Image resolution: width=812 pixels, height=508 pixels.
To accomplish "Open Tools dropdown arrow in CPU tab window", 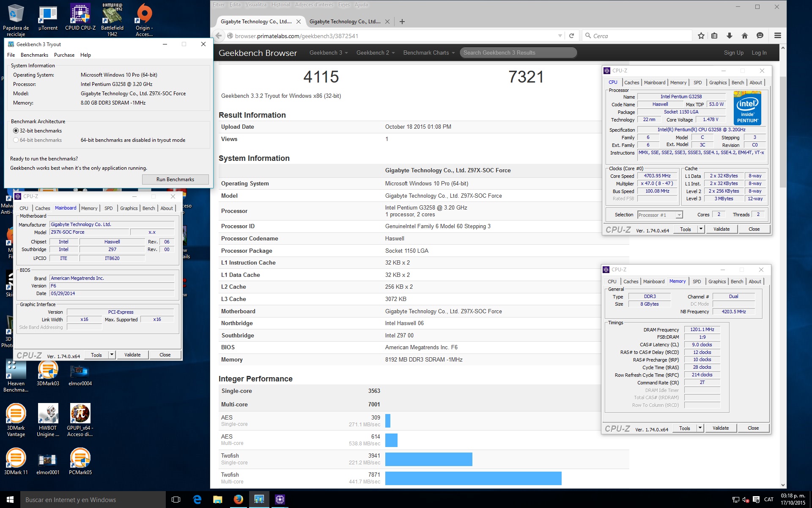I will coord(701,229).
